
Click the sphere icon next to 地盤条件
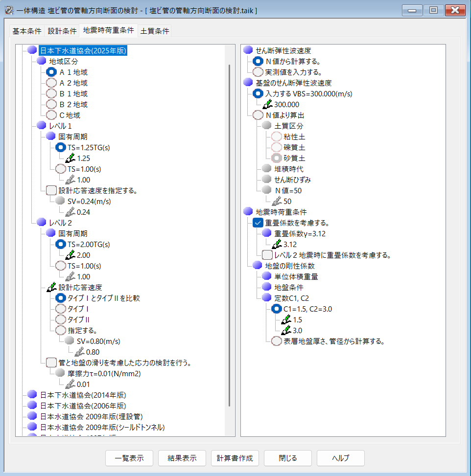(267, 287)
